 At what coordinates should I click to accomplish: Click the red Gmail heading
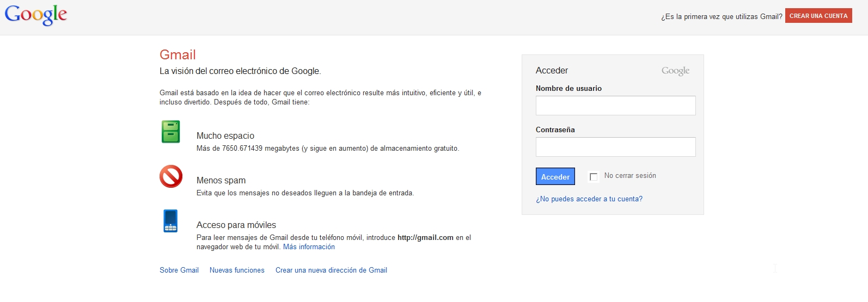178,54
